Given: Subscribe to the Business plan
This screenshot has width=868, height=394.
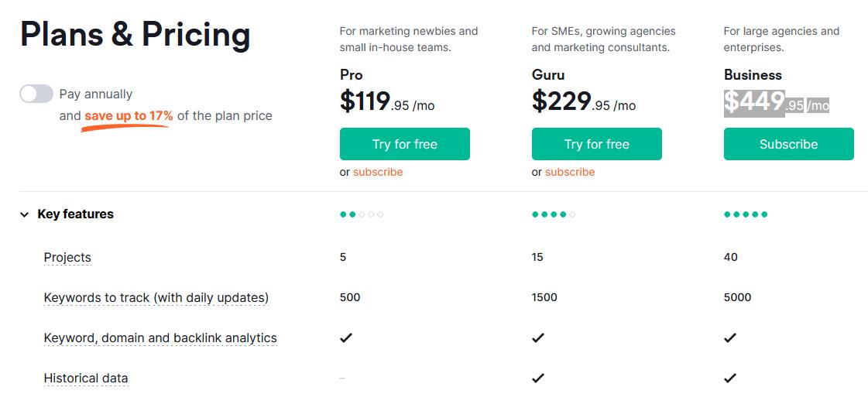Looking at the screenshot, I should pos(789,144).
